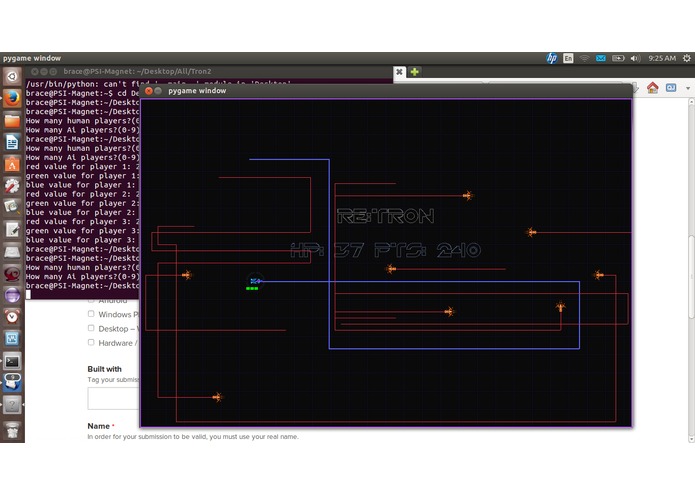Viewport: 695px width, 494px height.
Task: Click the question mark unknown app dock icon
Action: 12,405
